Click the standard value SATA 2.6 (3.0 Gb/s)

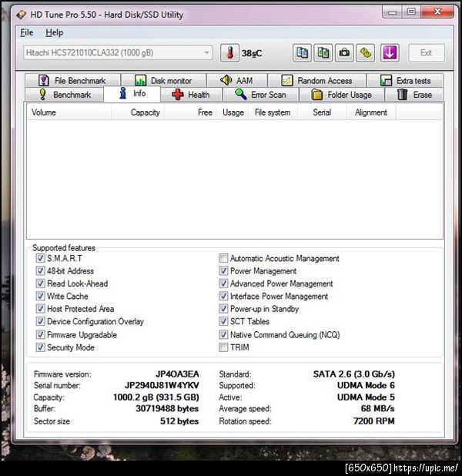354,374
